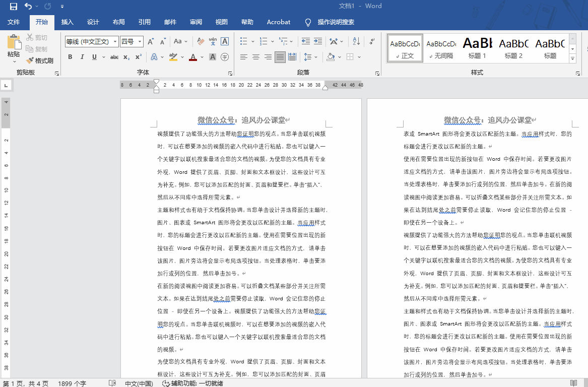Screen dimensions: 588x387
Task: Toggle character border formatting
Action: tap(225, 57)
